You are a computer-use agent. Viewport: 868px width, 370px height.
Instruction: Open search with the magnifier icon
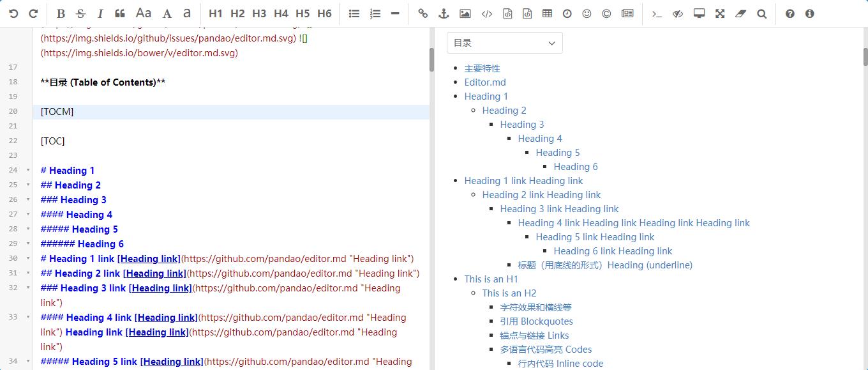click(761, 13)
